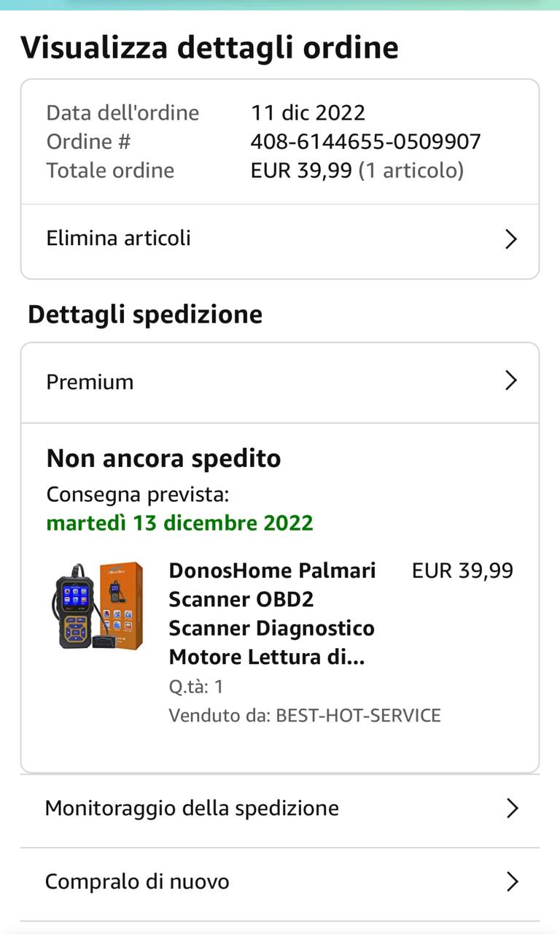Viewport: 560px width, 934px height.
Task: Open the Elimina articoli option
Action: coord(280,239)
